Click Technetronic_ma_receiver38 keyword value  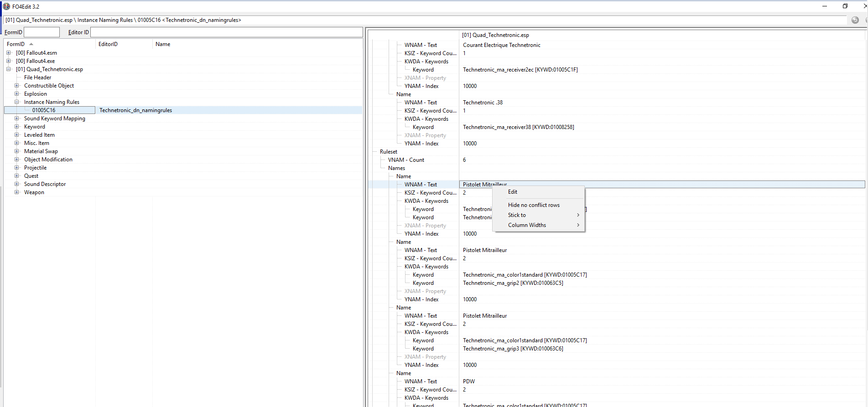point(519,127)
